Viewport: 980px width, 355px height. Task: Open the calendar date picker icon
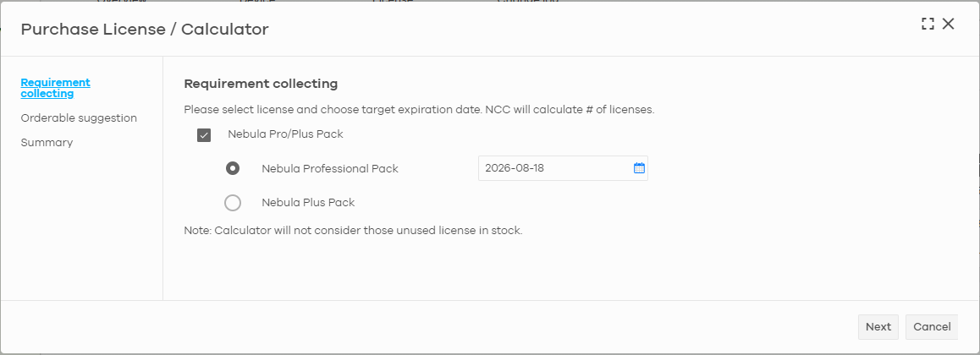tap(639, 168)
